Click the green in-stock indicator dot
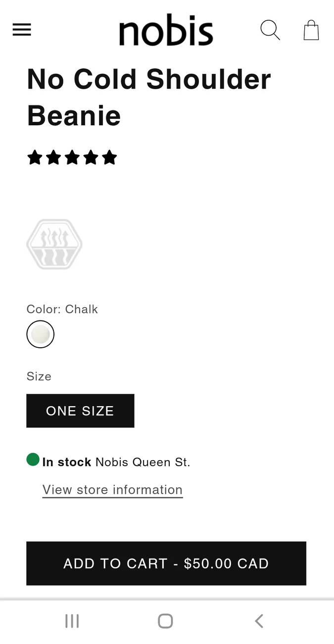 (x=33, y=459)
